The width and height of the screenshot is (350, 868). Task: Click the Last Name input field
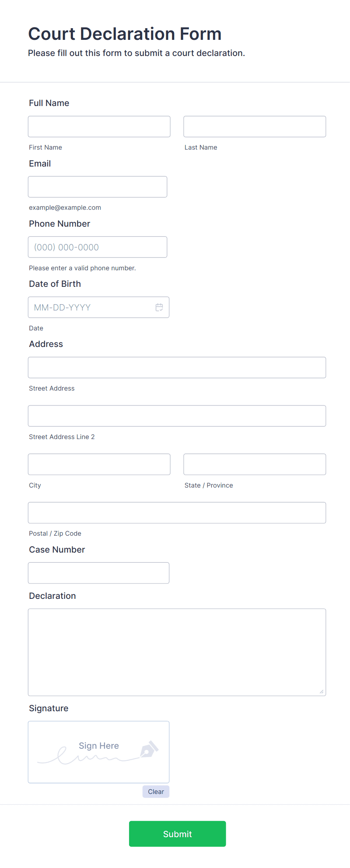click(254, 127)
